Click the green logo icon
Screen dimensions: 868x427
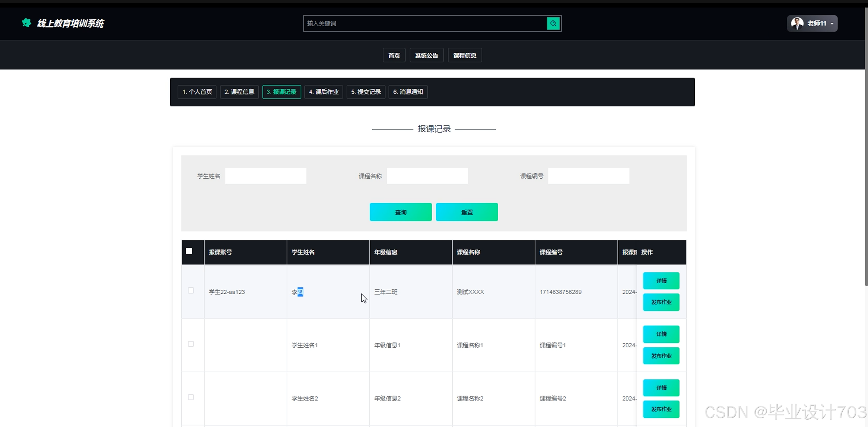click(x=27, y=23)
